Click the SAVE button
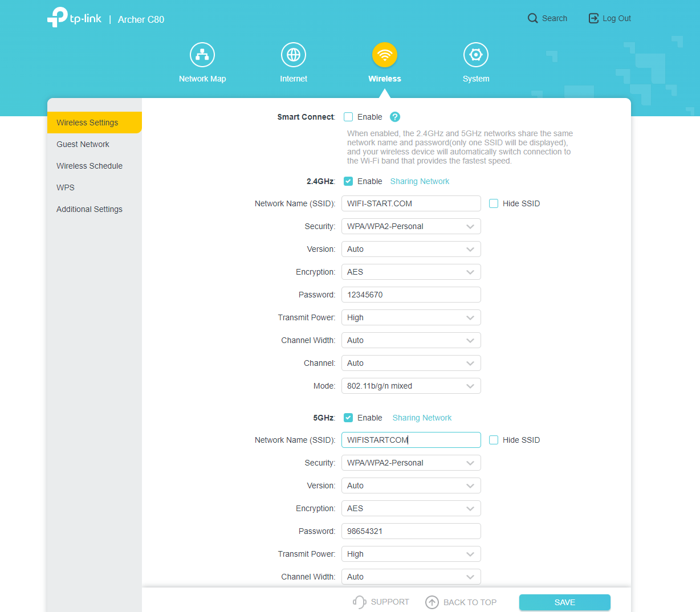This screenshot has height=612, width=700. point(564,602)
